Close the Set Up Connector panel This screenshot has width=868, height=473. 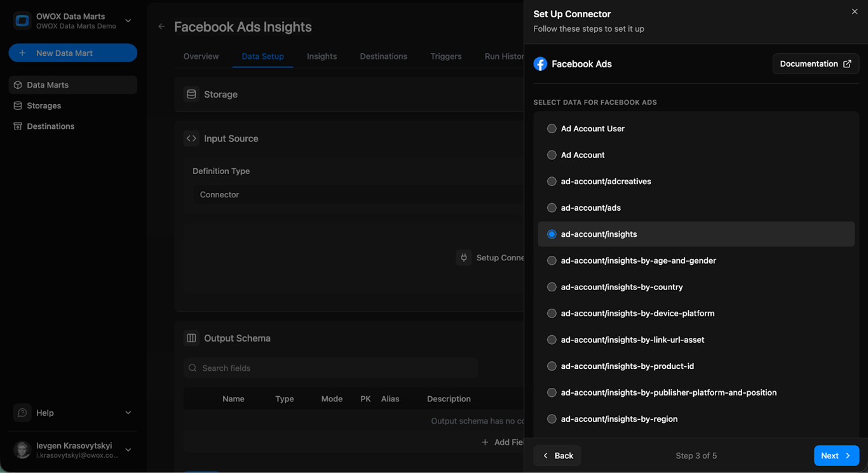click(x=855, y=11)
